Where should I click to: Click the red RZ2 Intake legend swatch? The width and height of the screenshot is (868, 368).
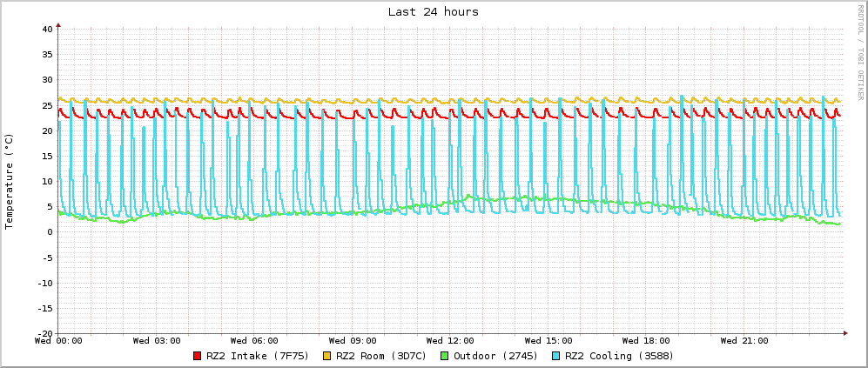pyautogui.click(x=198, y=356)
